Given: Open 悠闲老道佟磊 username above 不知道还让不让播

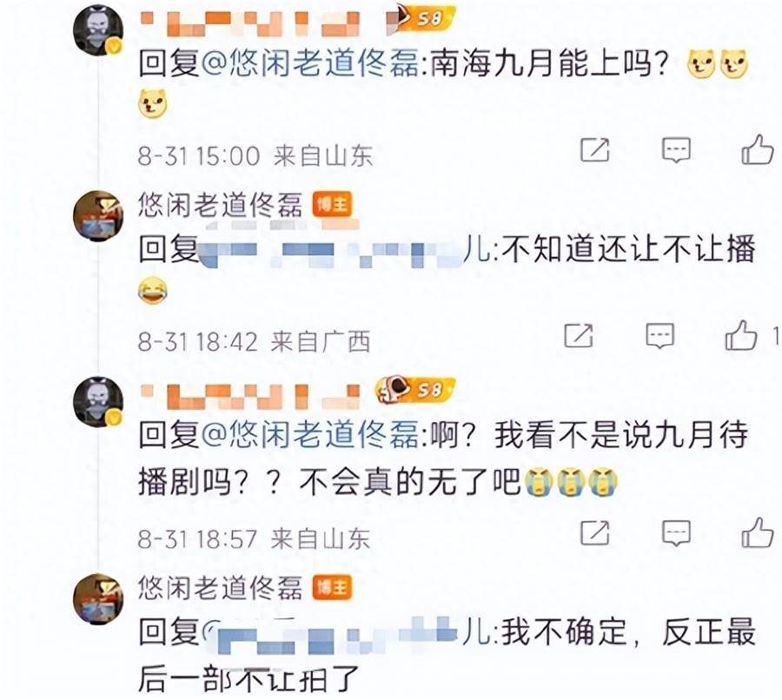Looking at the screenshot, I should (x=221, y=205).
